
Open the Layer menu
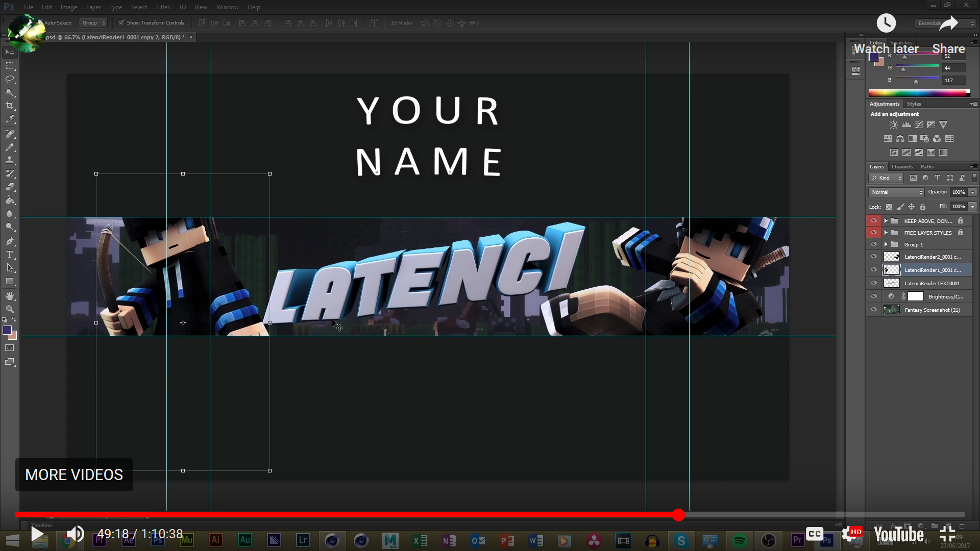[x=93, y=7]
